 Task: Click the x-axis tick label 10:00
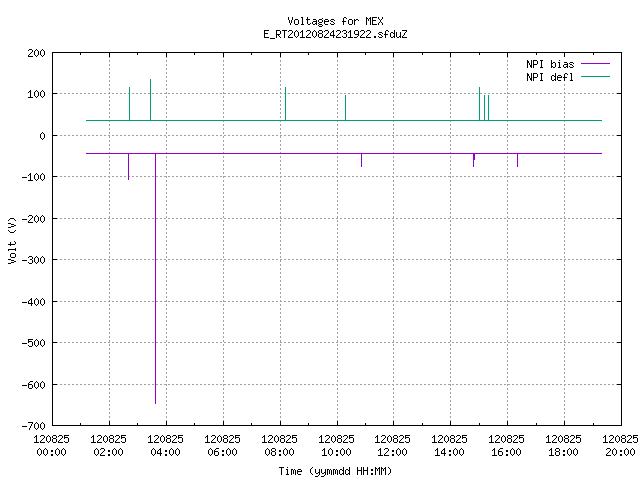tap(336, 452)
